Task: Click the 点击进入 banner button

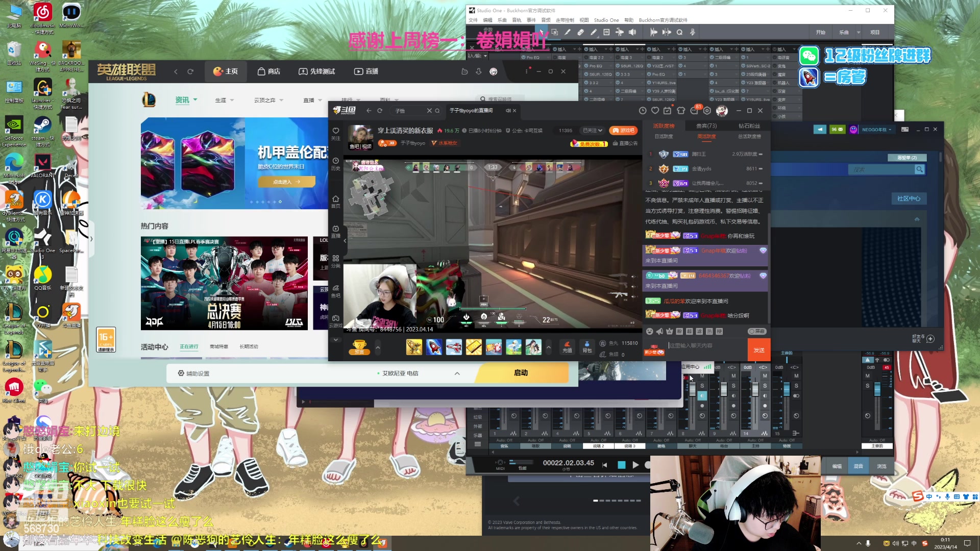Action: 286,182
